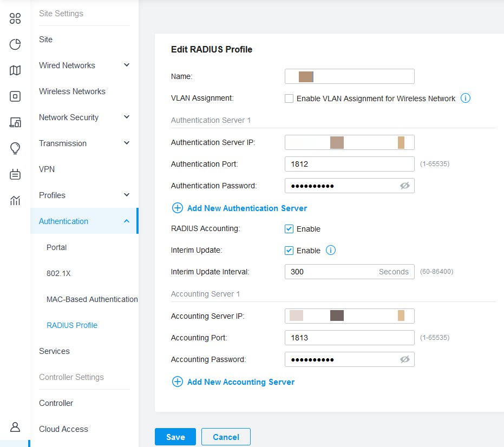This screenshot has width=504, height=447.
Task: Open the Map icon in left rail
Action: pyautogui.click(x=15, y=70)
